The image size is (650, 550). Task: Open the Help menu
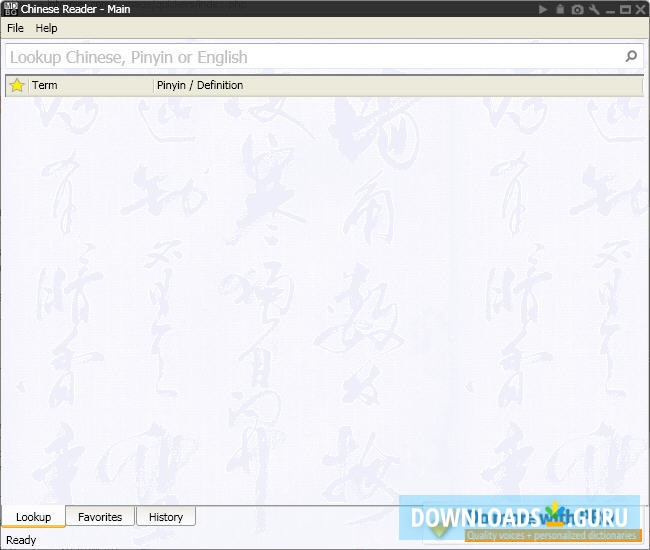pos(46,28)
